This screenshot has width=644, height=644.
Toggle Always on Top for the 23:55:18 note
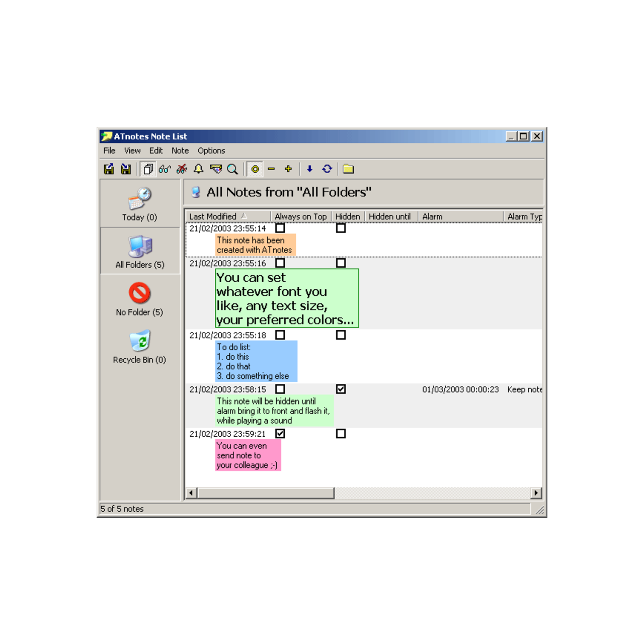click(280, 335)
